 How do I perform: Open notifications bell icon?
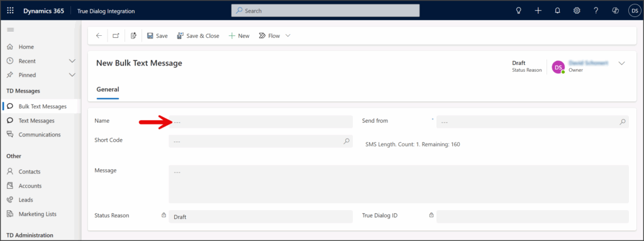[557, 11]
